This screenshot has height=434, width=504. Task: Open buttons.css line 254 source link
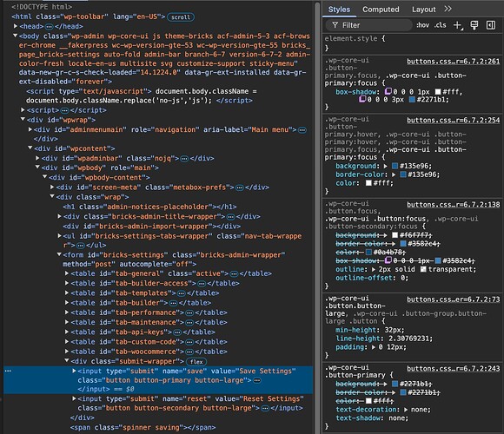pyautogui.click(x=454, y=120)
